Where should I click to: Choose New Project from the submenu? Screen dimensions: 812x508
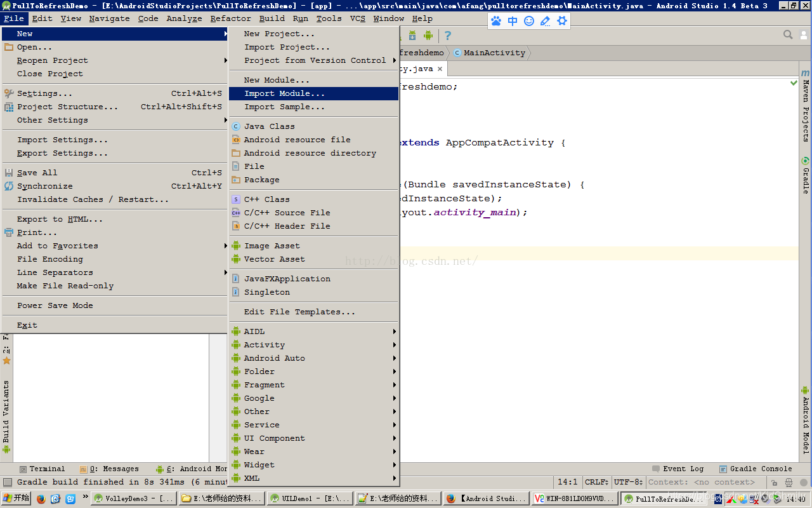pyautogui.click(x=313, y=34)
